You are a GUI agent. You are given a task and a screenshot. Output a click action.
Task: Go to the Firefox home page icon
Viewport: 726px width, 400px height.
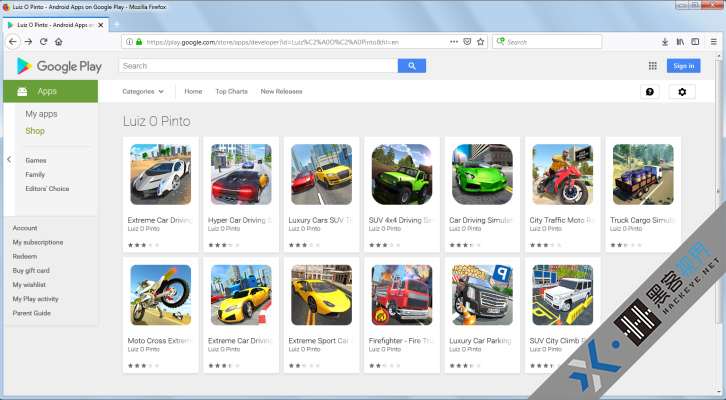(x=58, y=42)
